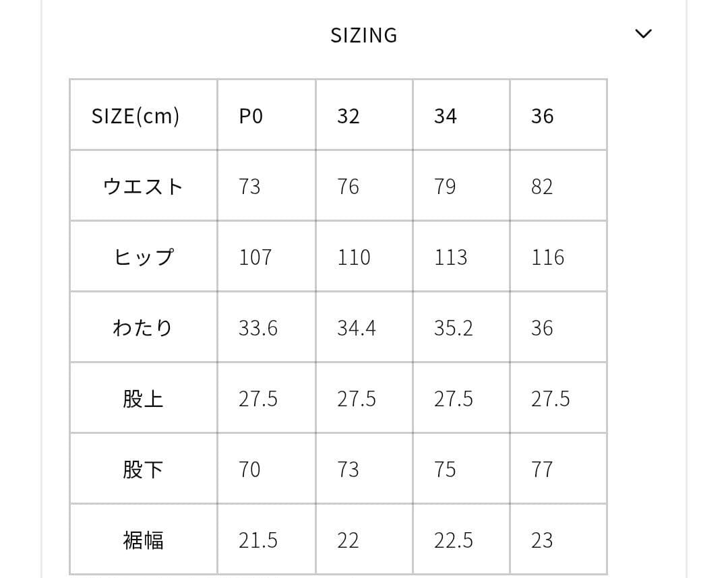Click the P0 size column header

pyautogui.click(x=251, y=116)
